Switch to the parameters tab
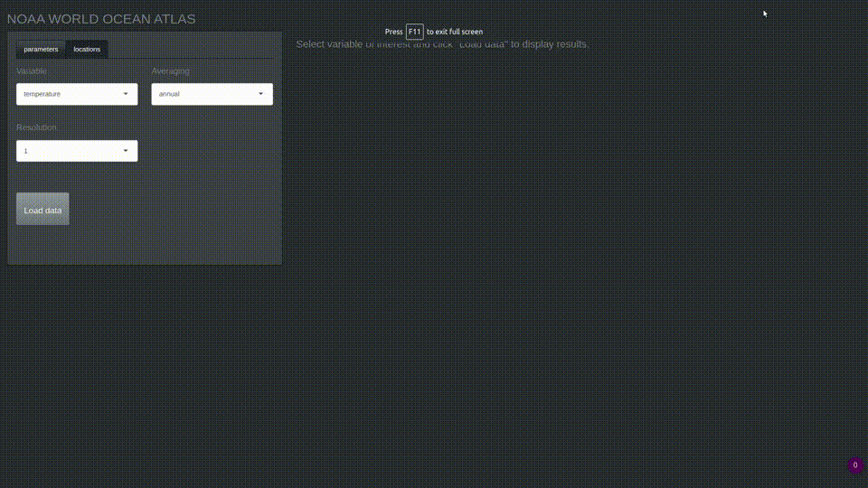The height and width of the screenshot is (488, 868). coord(41,49)
